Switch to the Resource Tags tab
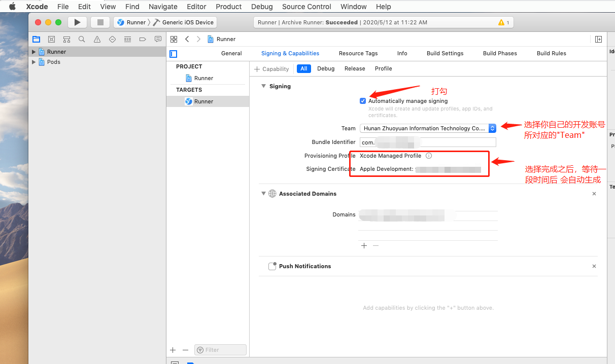 [x=358, y=53]
